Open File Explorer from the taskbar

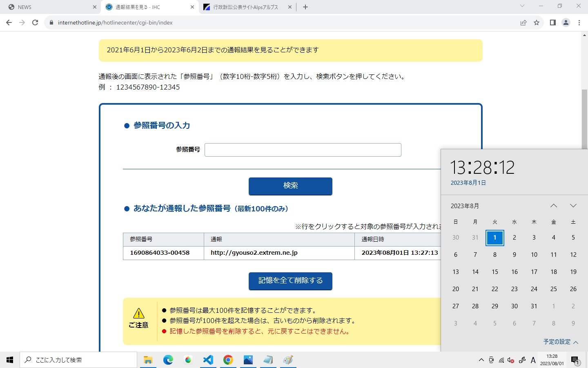coord(148,360)
